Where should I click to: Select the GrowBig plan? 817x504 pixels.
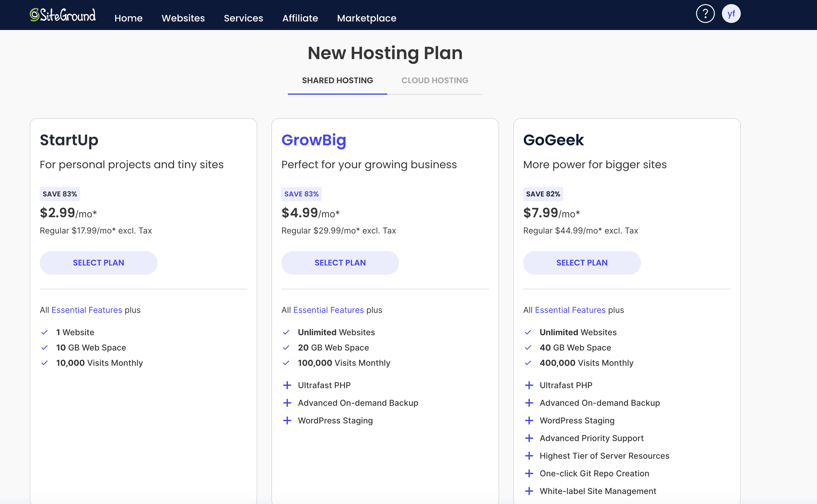click(340, 263)
